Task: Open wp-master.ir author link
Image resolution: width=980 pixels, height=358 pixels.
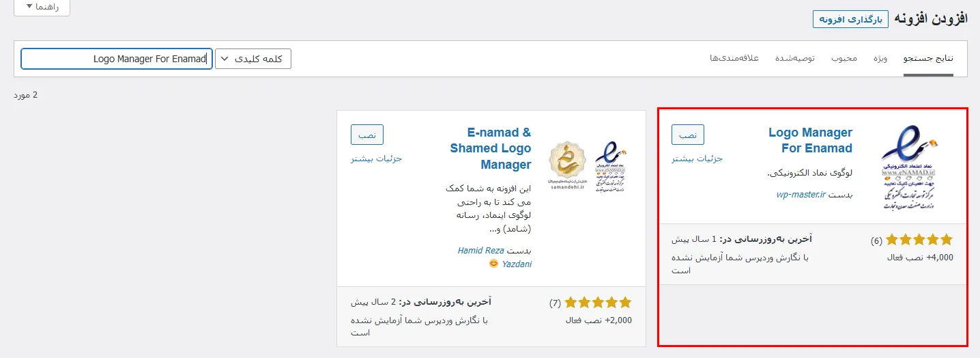Action: [x=801, y=194]
